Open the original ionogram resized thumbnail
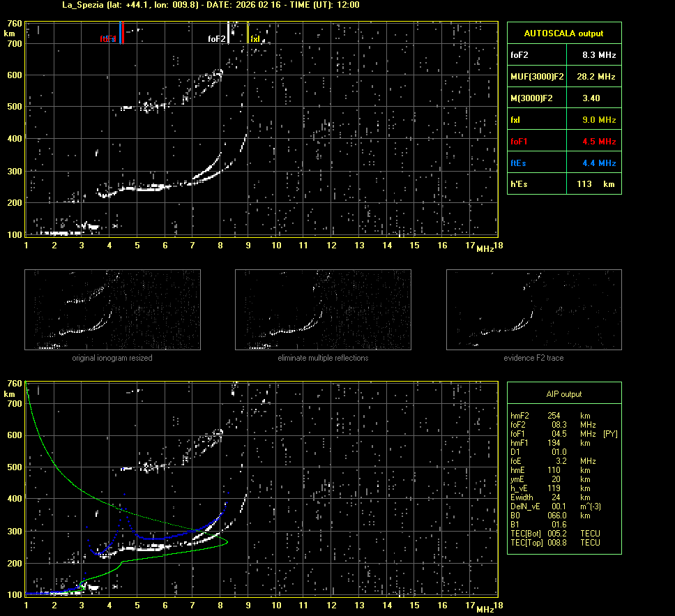The width and height of the screenshot is (675, 616). pos(112,309)
